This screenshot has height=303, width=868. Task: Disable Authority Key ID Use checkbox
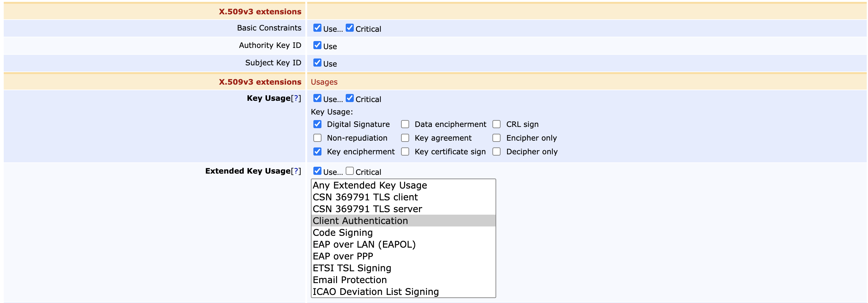[x=317, y=45]
